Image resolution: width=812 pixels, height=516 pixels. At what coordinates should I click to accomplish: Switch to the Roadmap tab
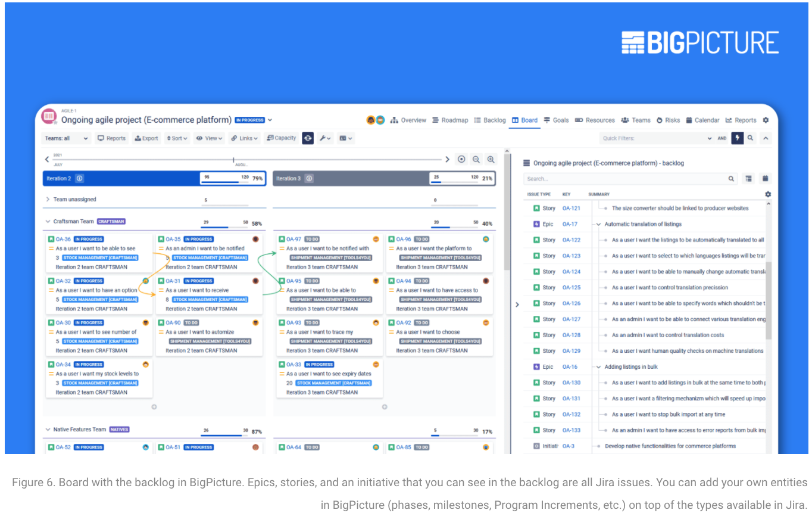point(450,120)
